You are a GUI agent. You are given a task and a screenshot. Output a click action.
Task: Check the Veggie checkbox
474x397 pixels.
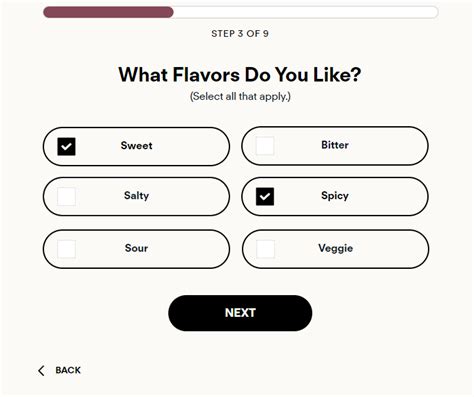[266, 249]
